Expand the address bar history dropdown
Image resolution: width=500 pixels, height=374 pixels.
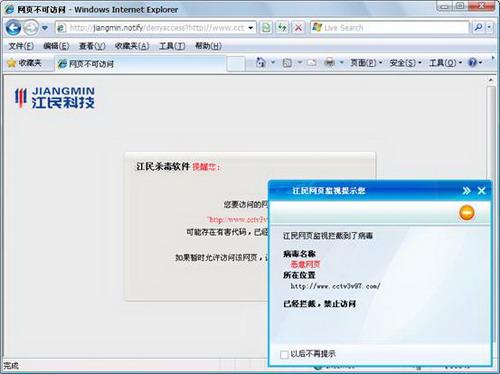[x=251, y=28]
